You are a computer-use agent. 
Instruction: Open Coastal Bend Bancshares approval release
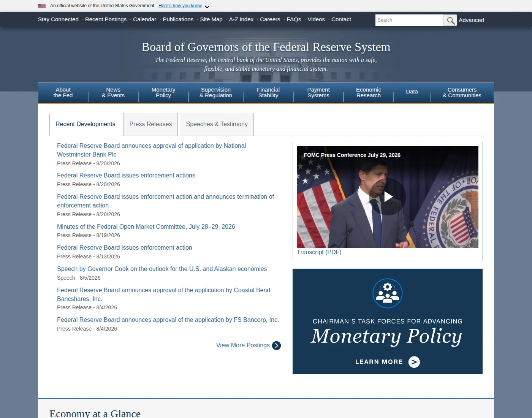pos(163,294)
